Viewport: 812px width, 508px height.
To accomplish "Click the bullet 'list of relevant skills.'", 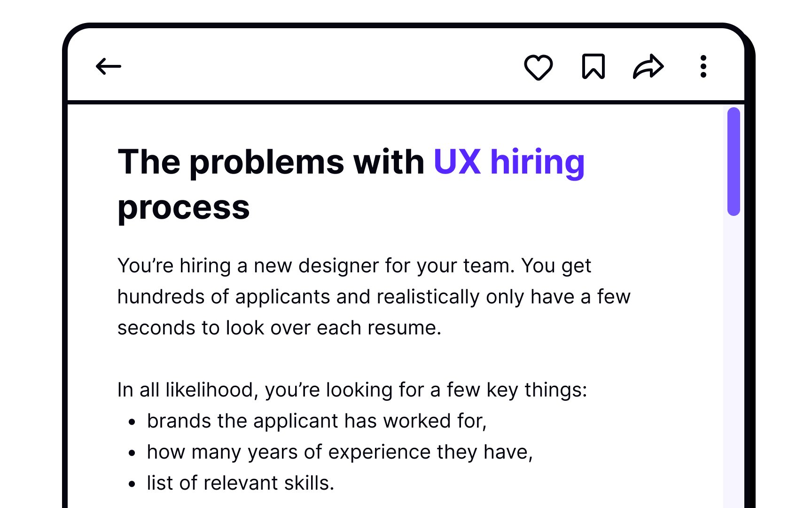I will pyautogui.click(x=241, y=483).
